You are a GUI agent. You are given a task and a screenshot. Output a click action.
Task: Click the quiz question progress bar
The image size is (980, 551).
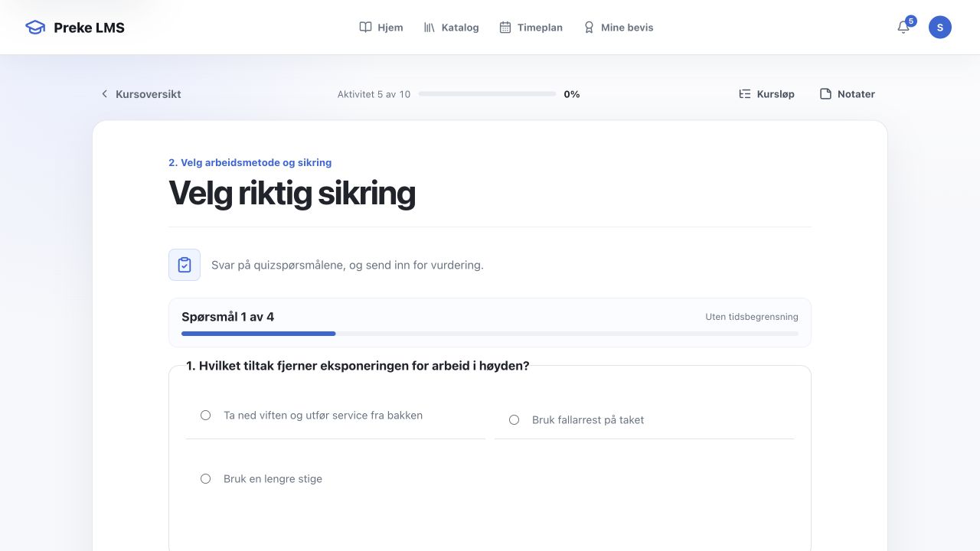(x=490, y=334)
